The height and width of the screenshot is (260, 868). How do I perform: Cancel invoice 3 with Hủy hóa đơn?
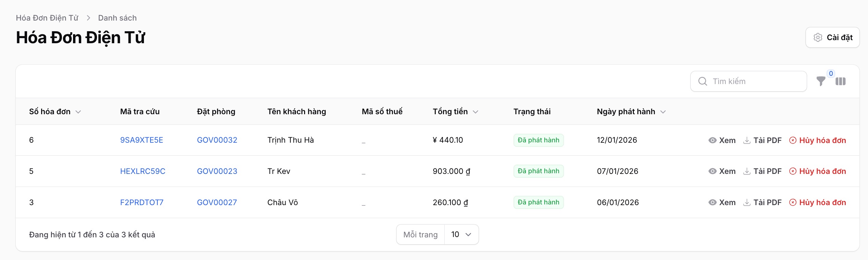[818, 202]
